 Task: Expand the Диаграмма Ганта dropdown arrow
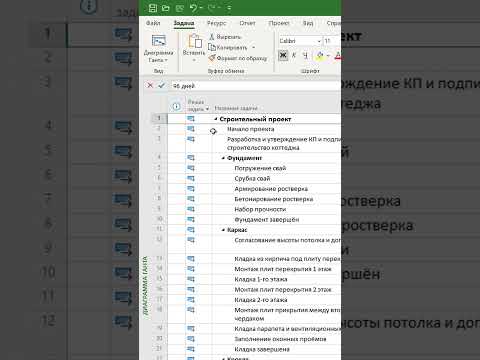(x=166, y=60)
